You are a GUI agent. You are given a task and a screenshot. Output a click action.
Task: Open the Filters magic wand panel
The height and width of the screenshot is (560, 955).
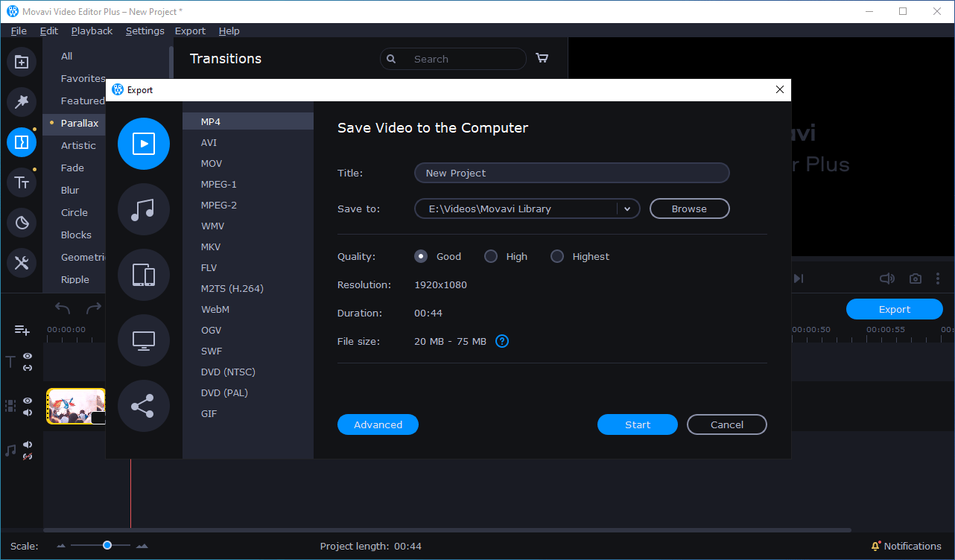tap(22, 102)
